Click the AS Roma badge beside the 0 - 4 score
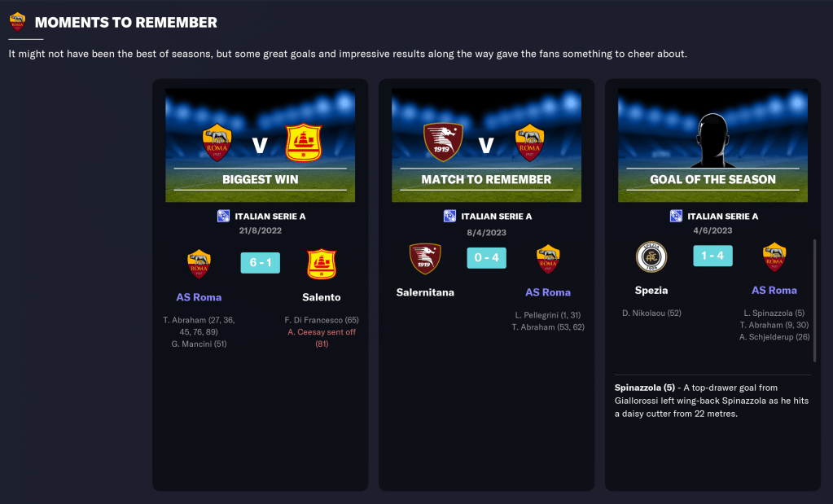This screenshot has height=504, width=833. (548, 259)
